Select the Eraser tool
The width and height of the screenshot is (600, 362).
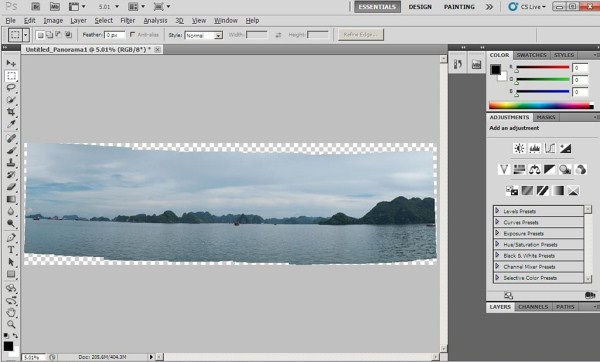11,187
